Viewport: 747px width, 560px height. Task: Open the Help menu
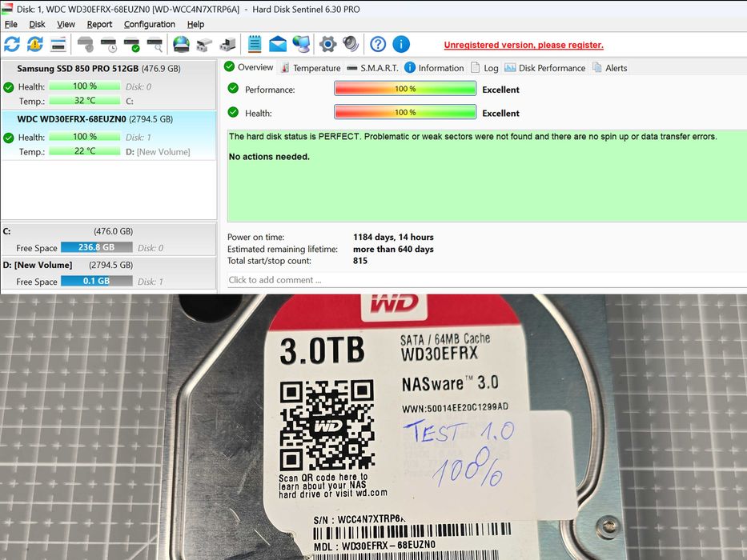pyautogui.click(x=195, y=24)
